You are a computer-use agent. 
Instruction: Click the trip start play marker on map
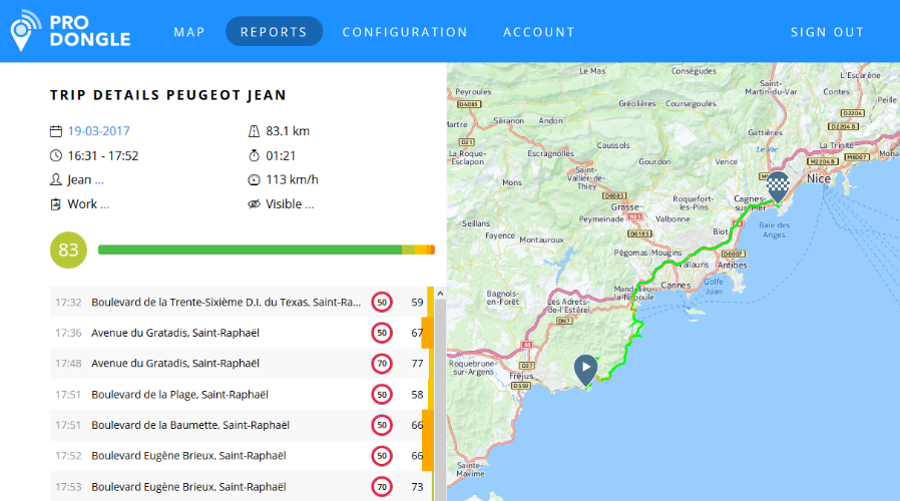pyautogui.click(x=585, y=369)
